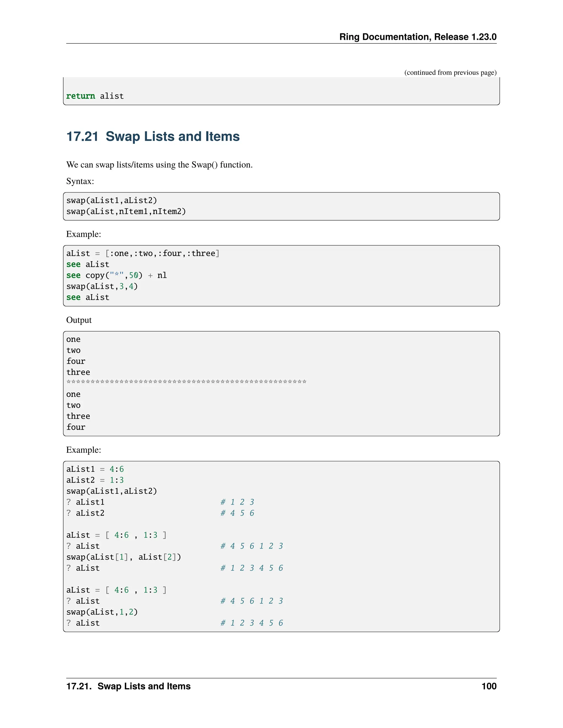
Task: Select the heading '17.21 Swap Lists and Items'
Action: (x=153, y=136)
